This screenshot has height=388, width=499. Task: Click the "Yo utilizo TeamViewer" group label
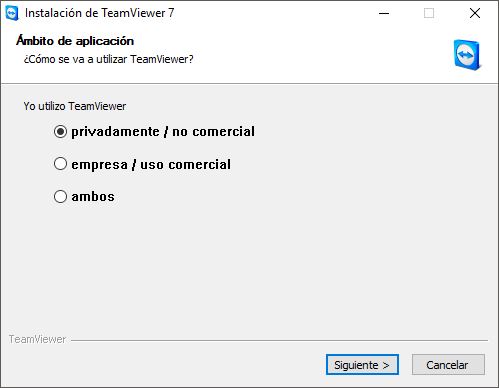75,106
